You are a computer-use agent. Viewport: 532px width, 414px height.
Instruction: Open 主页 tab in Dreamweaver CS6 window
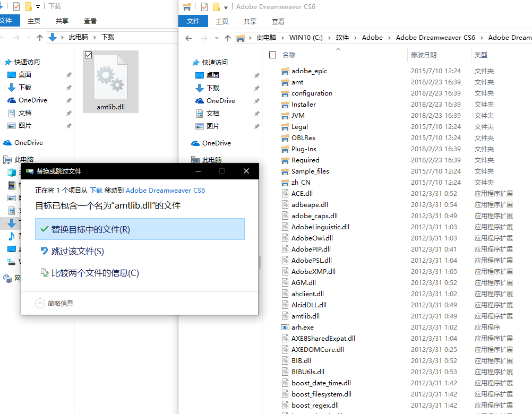click(x=222, y=21)
